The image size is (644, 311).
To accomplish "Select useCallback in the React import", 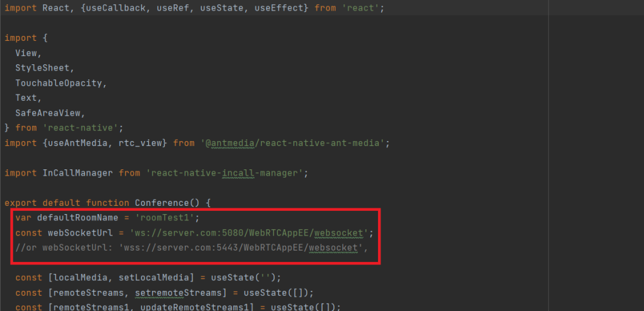I will (x=116, y=8).
